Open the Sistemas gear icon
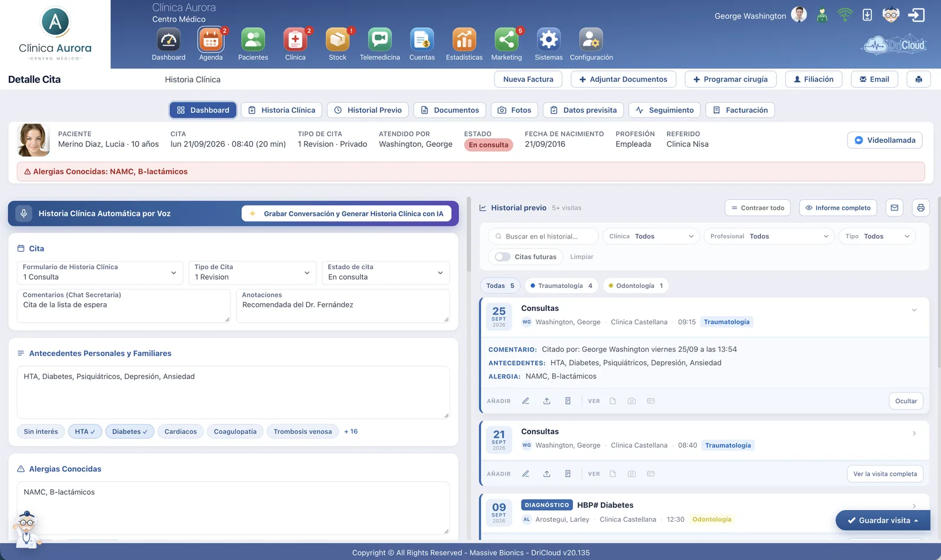 click(549, 40)
